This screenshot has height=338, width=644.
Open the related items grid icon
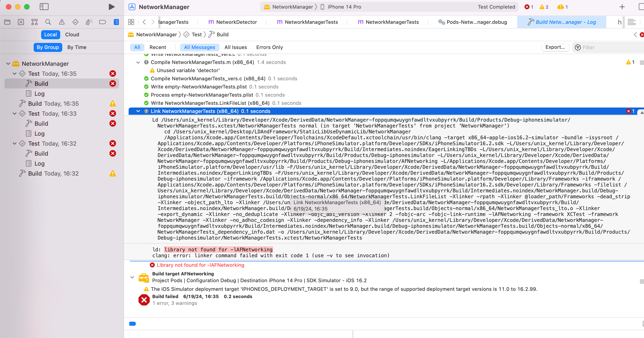(x=131, y=22)
